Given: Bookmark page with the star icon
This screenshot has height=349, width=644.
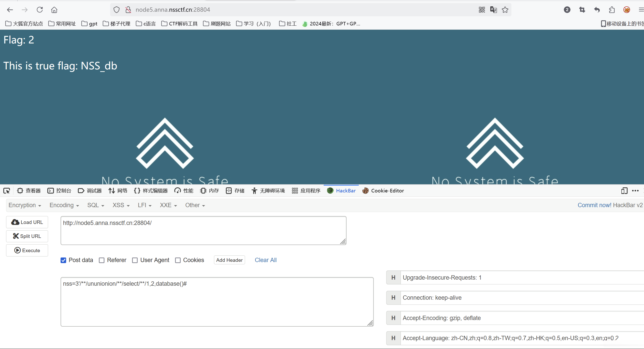Looking at the screenshot, I should coord(505,10).
